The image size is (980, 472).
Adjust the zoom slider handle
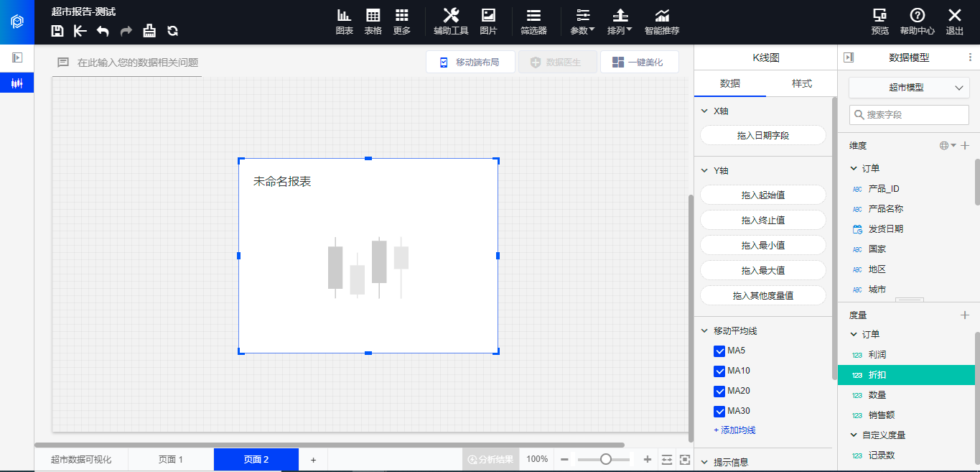coord(606,460)
